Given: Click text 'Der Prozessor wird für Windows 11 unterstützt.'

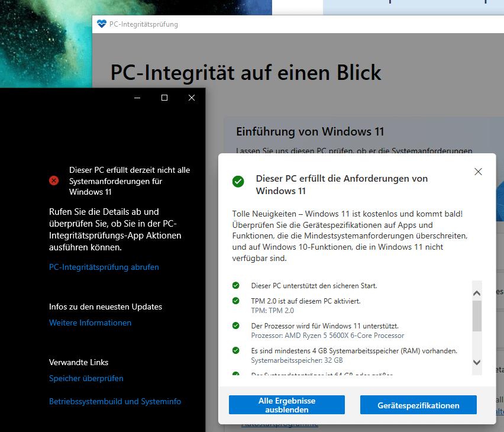Looking at the screenshot, I should 325,326.
